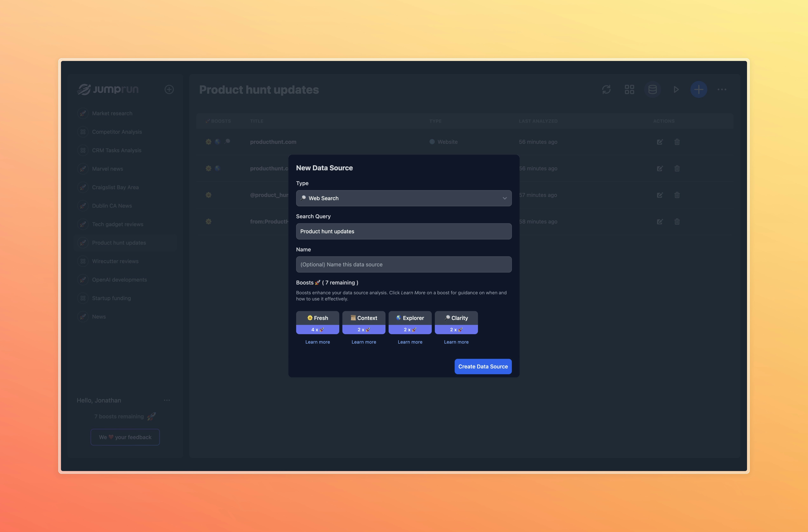The height and width of the screenshot is (532, 808).
Task: Click the add project icon beside Jumprun logo
Action: coord(169,90)
